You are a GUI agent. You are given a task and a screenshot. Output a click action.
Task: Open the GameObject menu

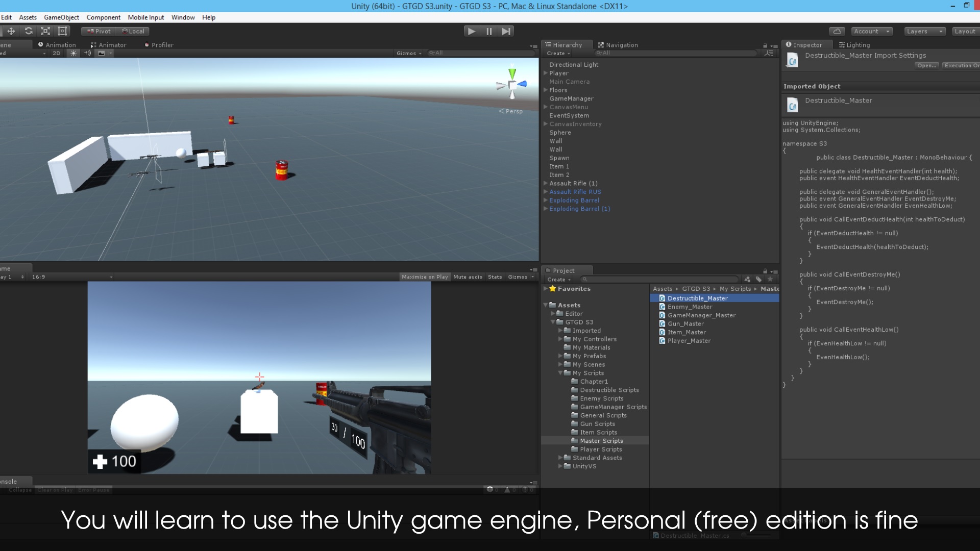(x=61, y=17)
